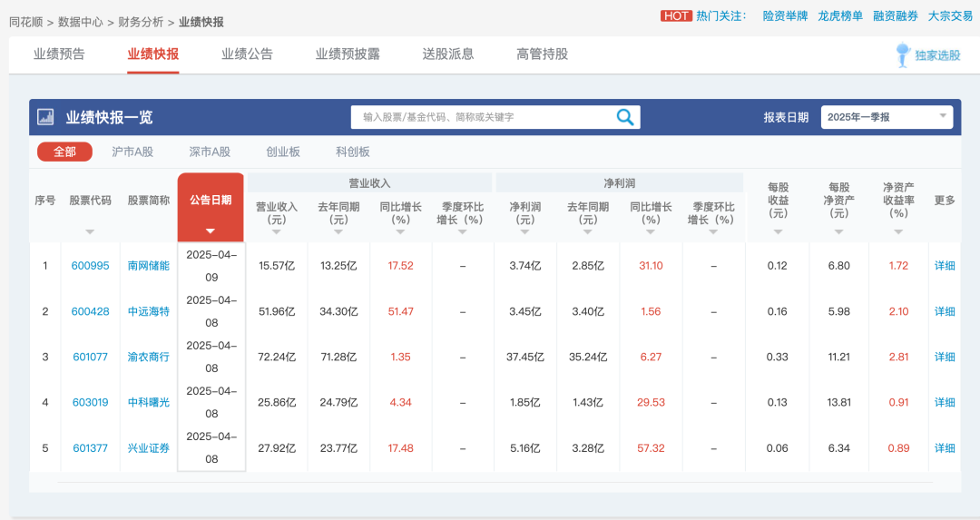Click the search magnifier icon
This screenshot has height=520, width=980.
click(x=625, y=117)
